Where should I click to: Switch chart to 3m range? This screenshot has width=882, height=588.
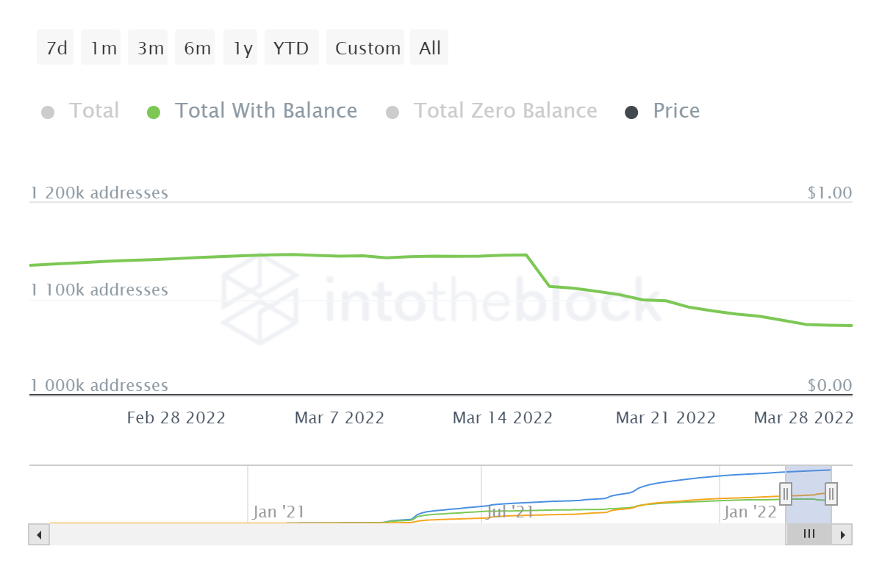(x=150, y=49)
